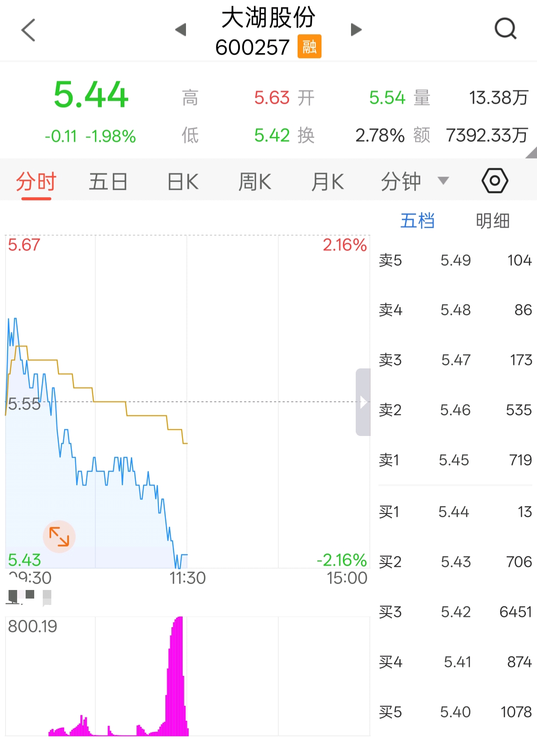537x756 pixels.
Task: Show the 五档 order book
Action: [417, 221]
